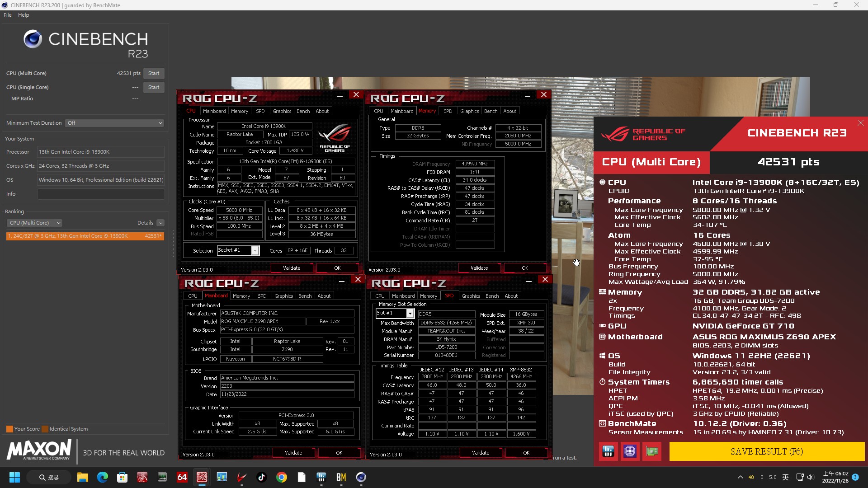Select Memory tab in the SPD-tab CPU-Z window
868x488 pixels.
(428, 296)
